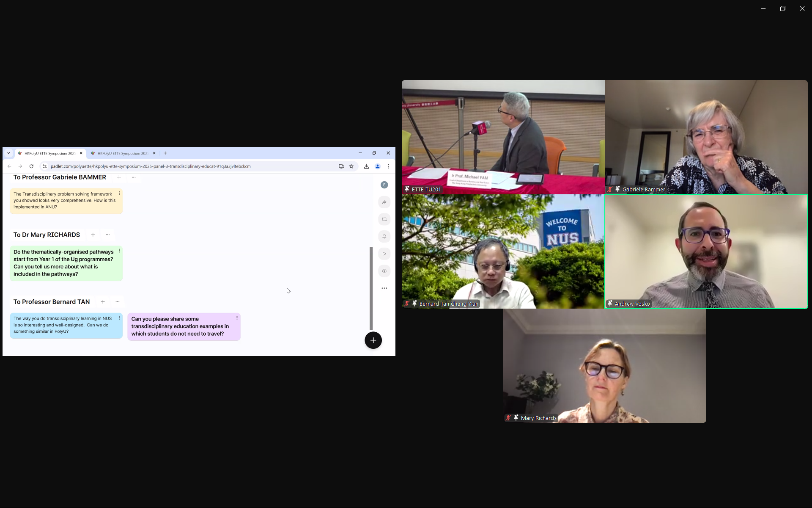Start the Padlet slideshow play icon
This screenshot has height=508, width=812.
pyautogui.click(x=384, y=254)
